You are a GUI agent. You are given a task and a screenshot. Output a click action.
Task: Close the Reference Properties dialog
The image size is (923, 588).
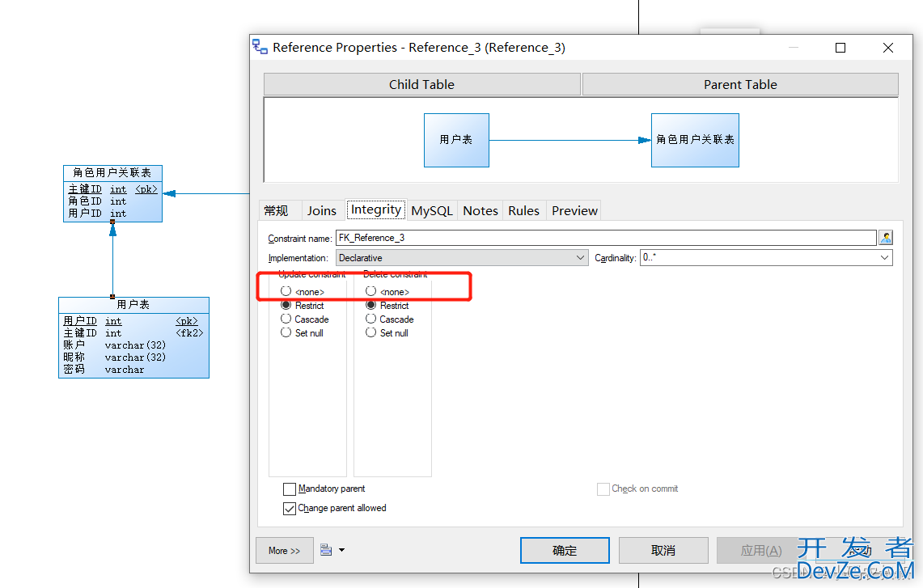tap(888, 48)
